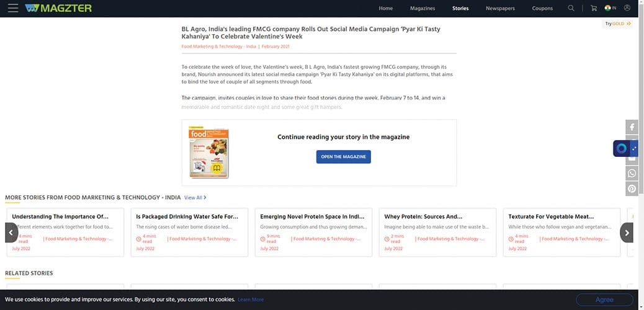Click the clock icon on Emerging Novel Protein card

262,239
